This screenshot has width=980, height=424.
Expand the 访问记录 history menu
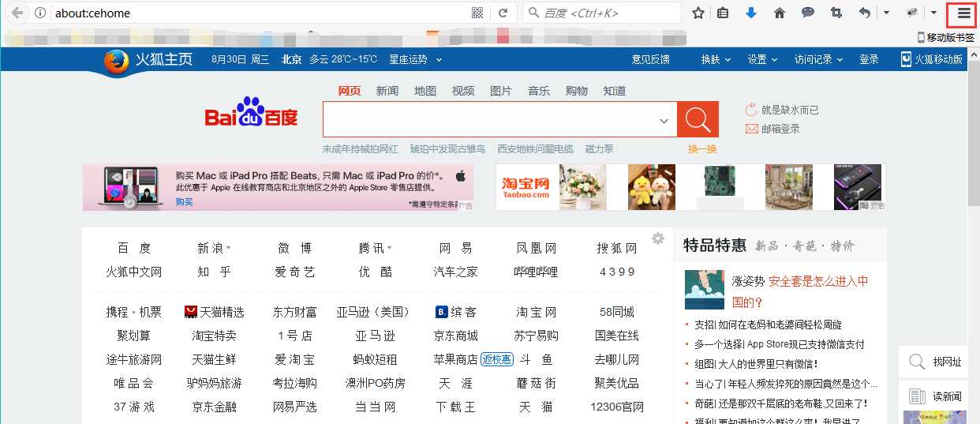818,60
